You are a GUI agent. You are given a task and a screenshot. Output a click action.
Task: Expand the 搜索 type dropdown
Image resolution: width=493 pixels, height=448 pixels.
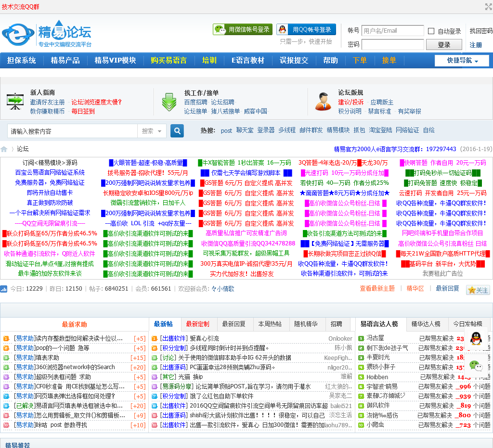tap(152, 131)
